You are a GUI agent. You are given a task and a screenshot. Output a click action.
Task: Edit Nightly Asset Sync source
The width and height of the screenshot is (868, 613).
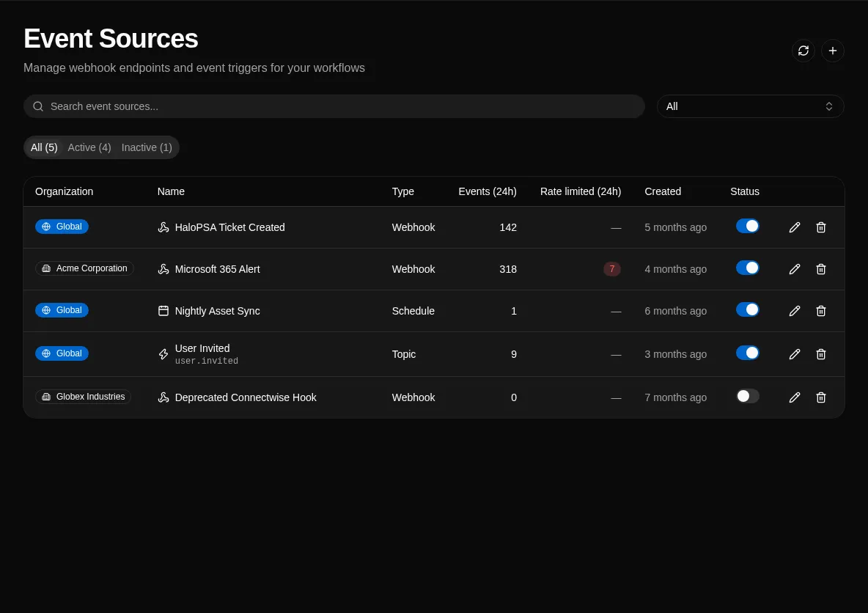tap(795, 311)
